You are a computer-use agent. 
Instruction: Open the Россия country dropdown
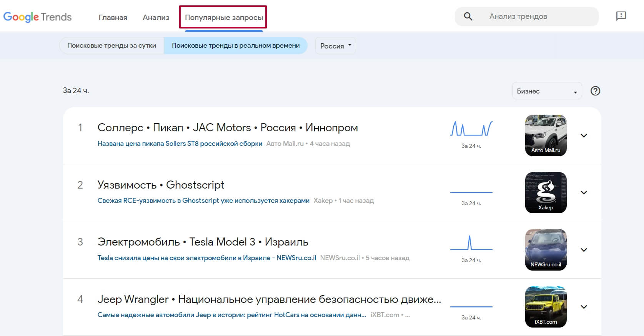[x=335, y=46]
